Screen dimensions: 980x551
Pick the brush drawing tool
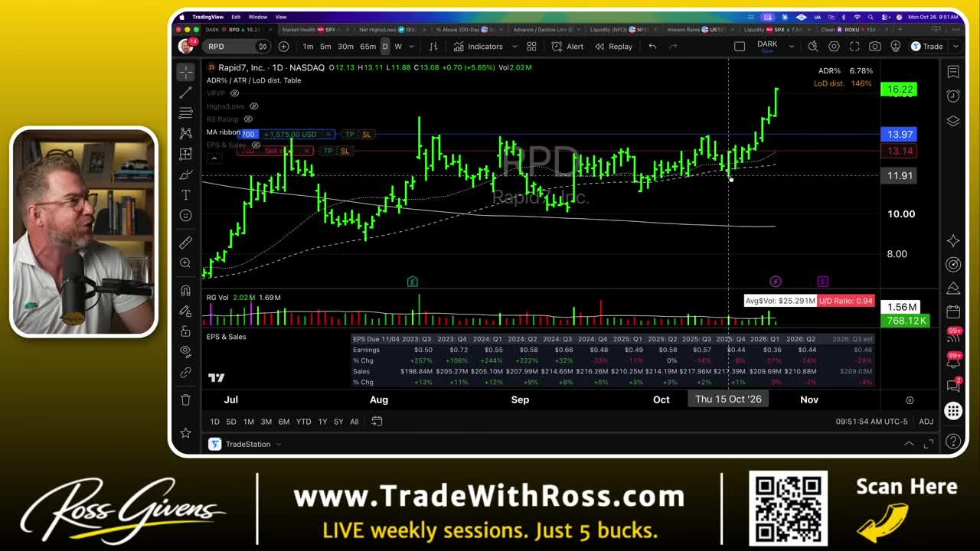(185, 174)
